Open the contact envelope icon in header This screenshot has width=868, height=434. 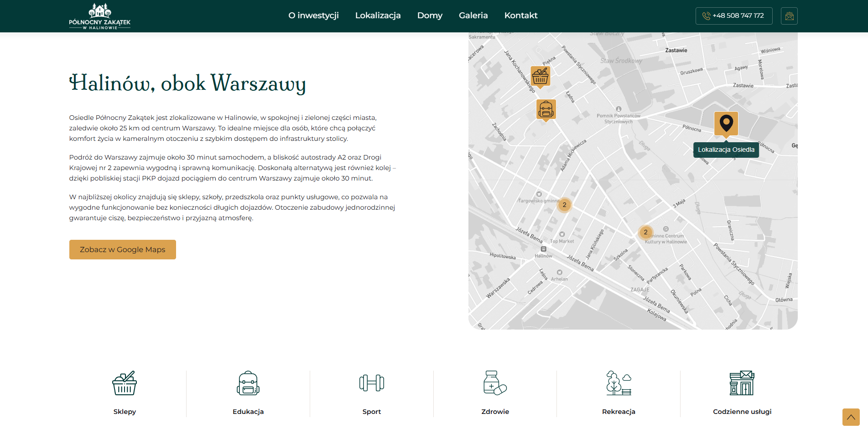click(x=789, y=16)
